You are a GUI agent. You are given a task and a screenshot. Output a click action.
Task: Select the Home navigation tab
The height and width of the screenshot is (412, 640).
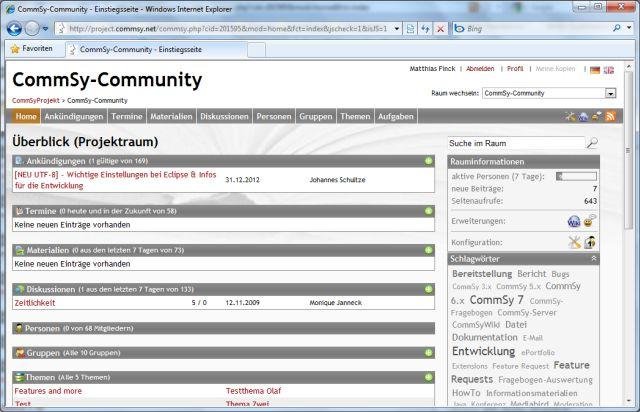click(x=26, y=116)
